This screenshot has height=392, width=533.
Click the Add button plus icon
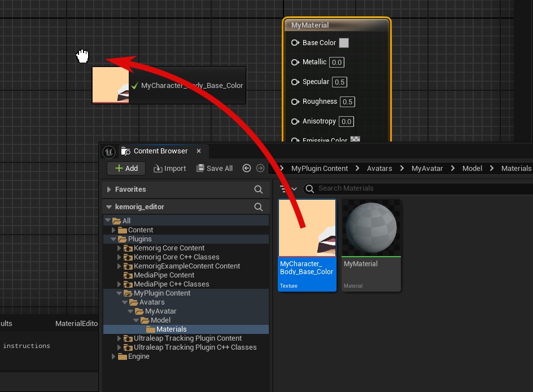click(119, 168)
